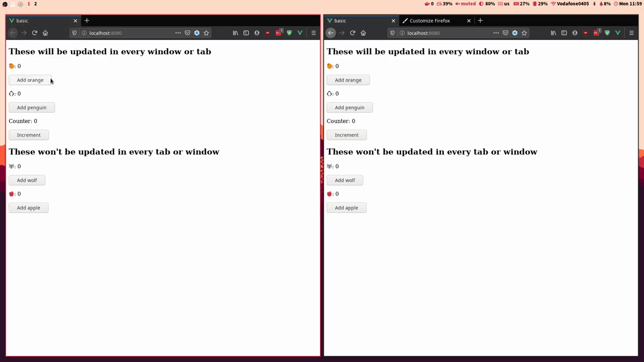Open the Library menu in the right window

point(553,33)
